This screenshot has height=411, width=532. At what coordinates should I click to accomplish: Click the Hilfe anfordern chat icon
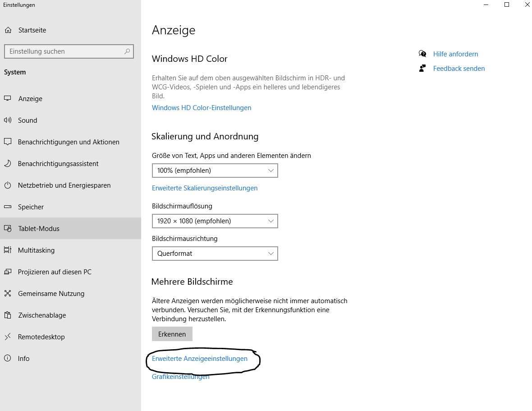tap(422, 54)
